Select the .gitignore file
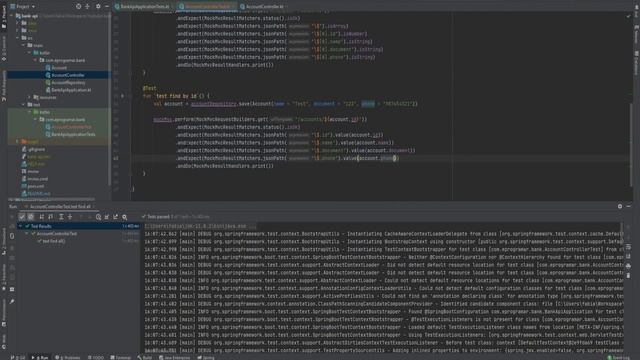Image resolution: width=640 pixels, height=360 pixels. 33,149
